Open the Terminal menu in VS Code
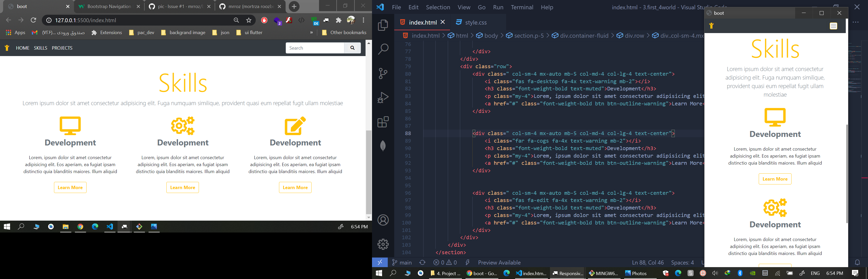868x279 pixels. click(x=522, y=7)
